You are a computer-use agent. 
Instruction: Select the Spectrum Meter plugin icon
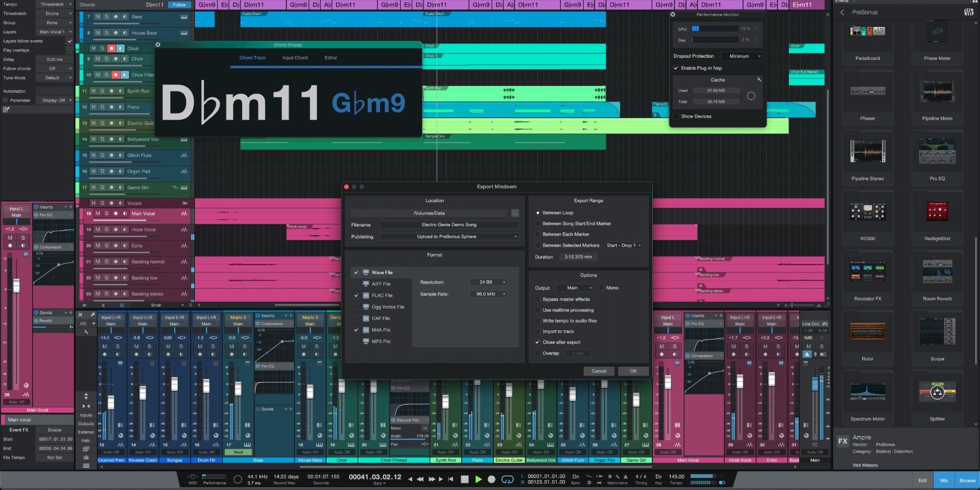[x=867, y=392]
